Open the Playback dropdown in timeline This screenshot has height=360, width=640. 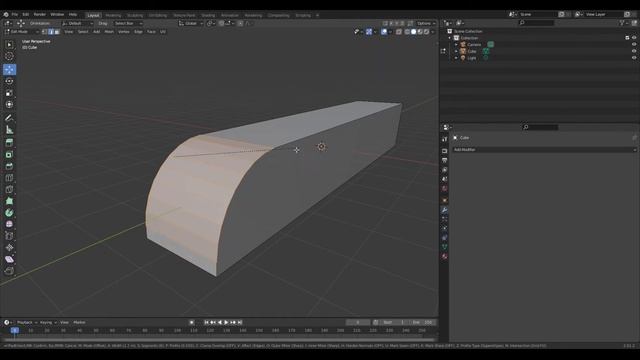pyautogui.click(x=27, y=322)
